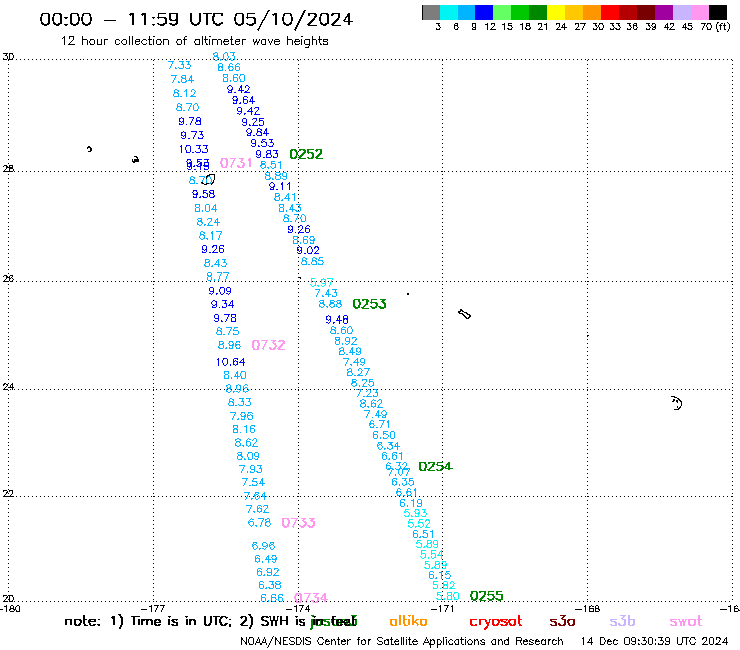Viewport: 740px width, 650px height.
Task: Click the wave height value 9.73
Action: point(192,135)
